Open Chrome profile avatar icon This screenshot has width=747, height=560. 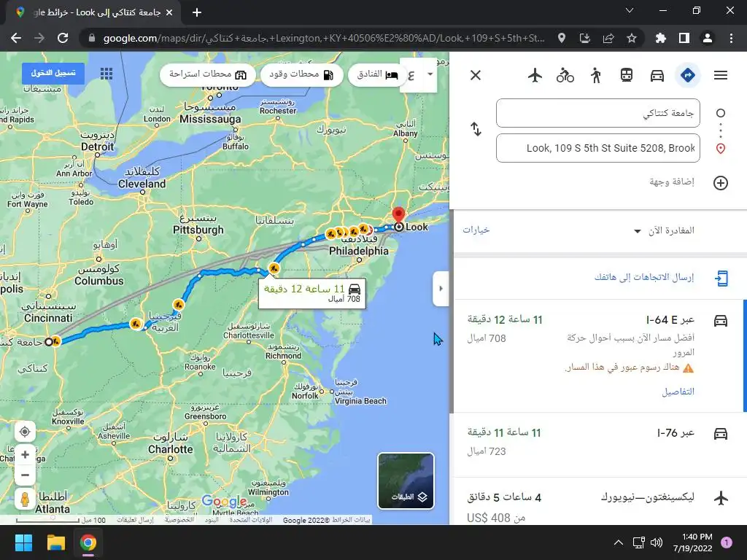pos(708,38)
